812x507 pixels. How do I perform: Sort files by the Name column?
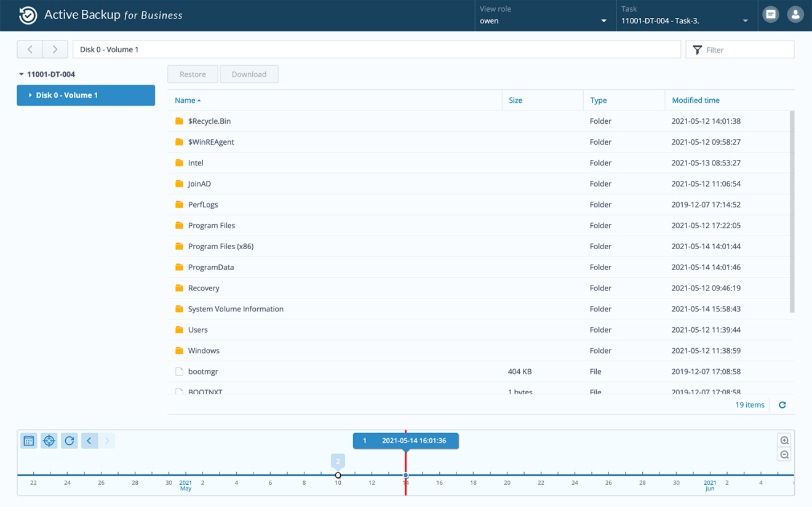pyautogui.click(x=185, y=100)
